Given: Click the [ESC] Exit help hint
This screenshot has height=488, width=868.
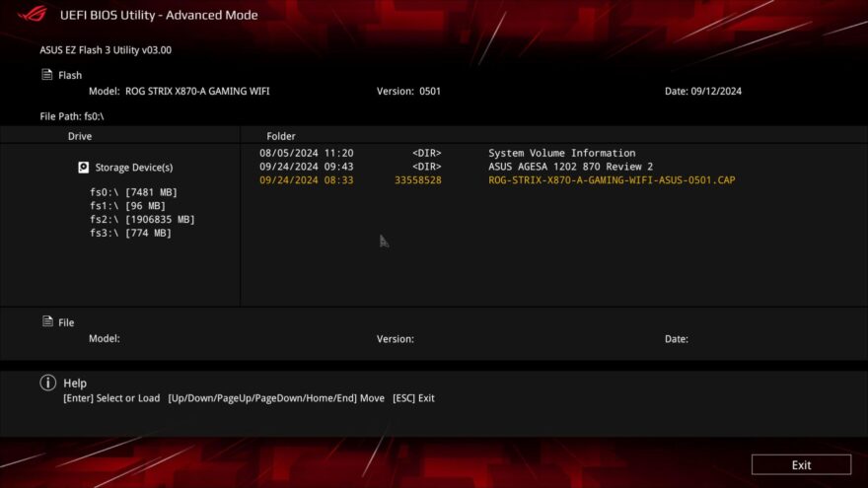Looking at the screenshot, I should pos(413,398).
